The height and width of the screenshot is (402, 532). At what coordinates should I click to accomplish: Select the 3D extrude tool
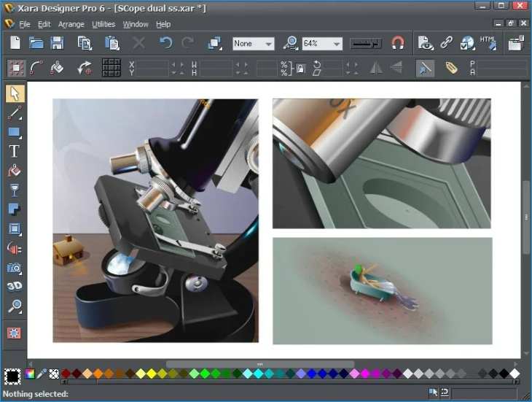click(x=15, y=287)
